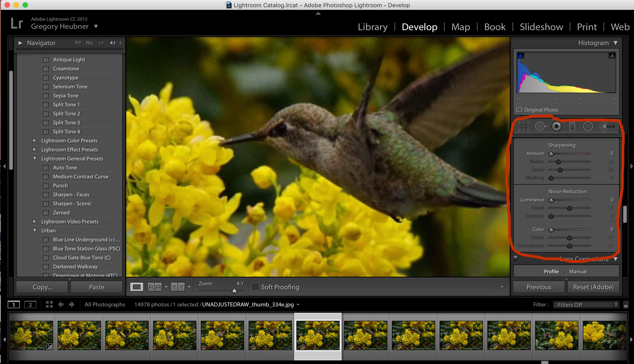Switch to the Library module

tap(372, 27)
